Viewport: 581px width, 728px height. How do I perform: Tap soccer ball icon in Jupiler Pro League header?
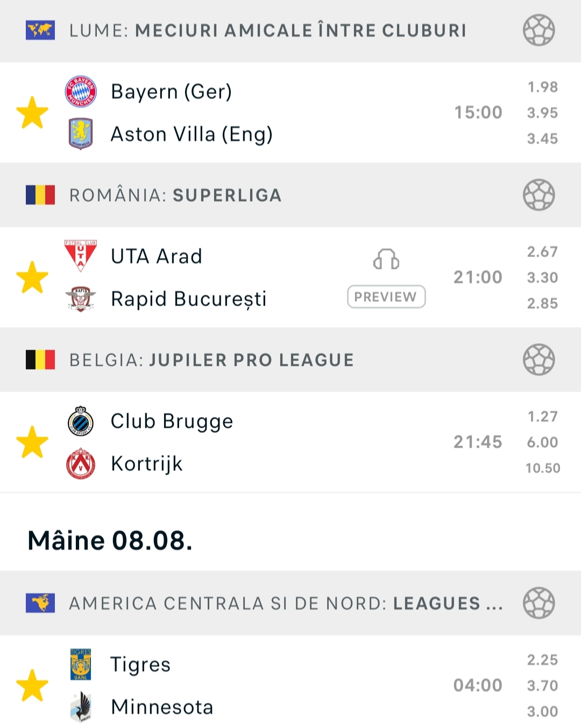[539, 359]
